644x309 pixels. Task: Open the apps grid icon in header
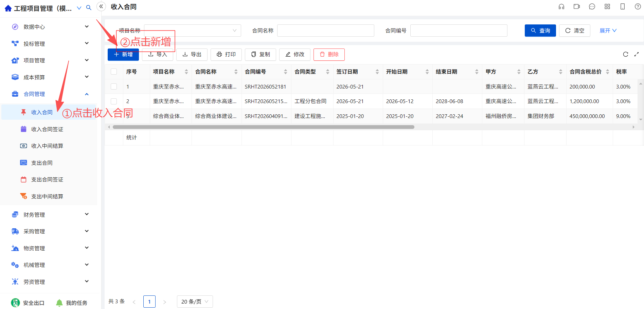point(607,6)
